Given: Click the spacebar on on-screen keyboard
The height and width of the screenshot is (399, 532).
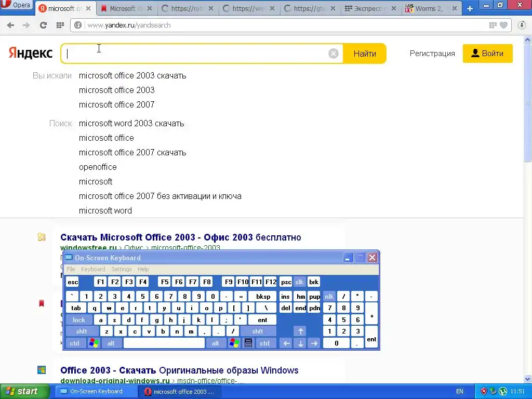Looking at the screenshot, I should click(x=164, y=343).
